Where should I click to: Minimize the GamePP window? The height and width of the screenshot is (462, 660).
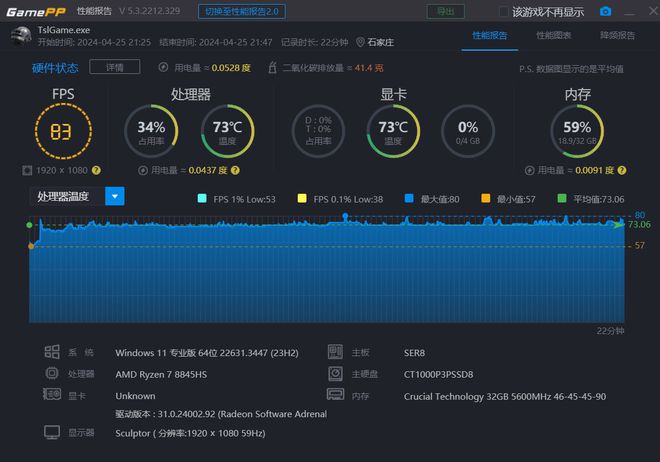629,13
